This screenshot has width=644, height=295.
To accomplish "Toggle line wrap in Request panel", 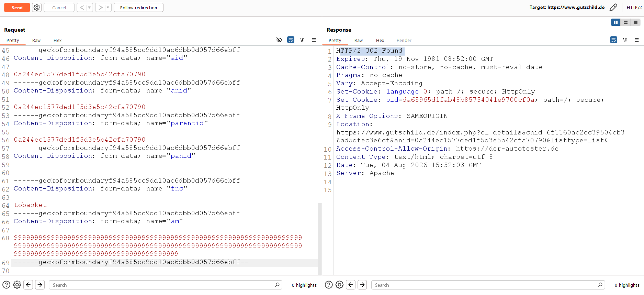I will coord(291,40).
